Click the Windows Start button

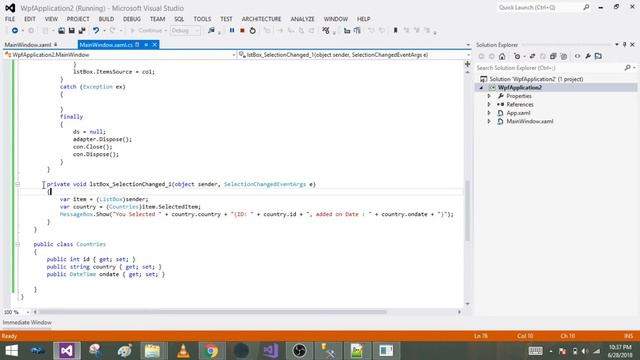click(x=11, y=351)
